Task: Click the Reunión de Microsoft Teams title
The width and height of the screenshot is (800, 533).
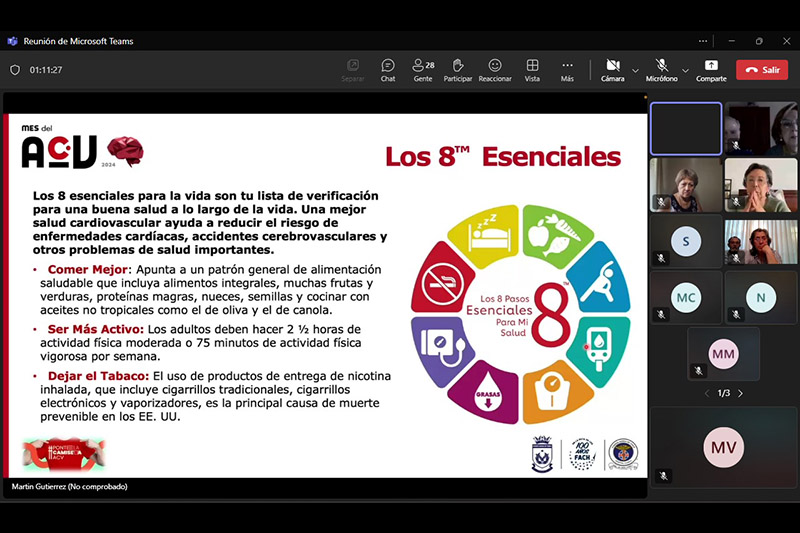Action: [x=78, y=41]
